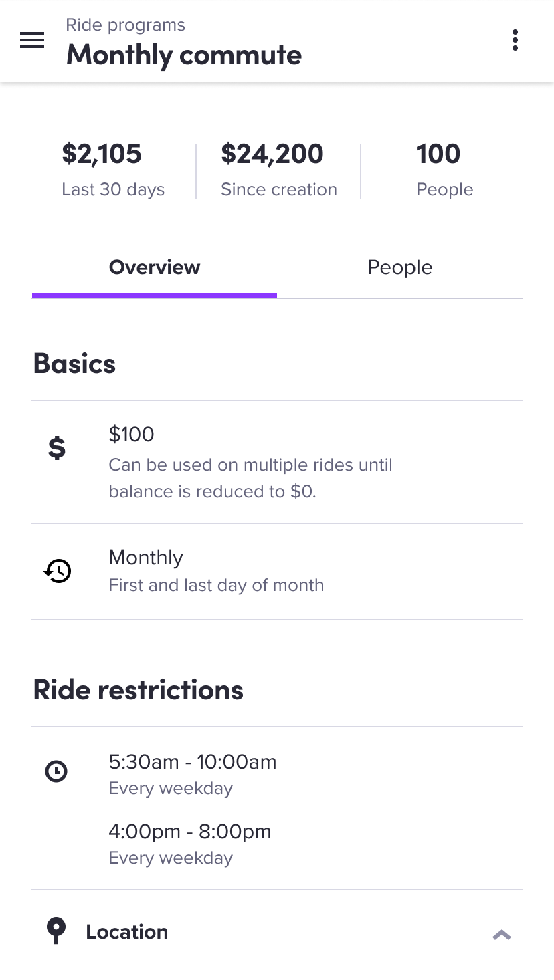This screenshot has width=554, height=980.
Task: Click the $2,105 Last 30 days stat
Action: tap(112, 170)
